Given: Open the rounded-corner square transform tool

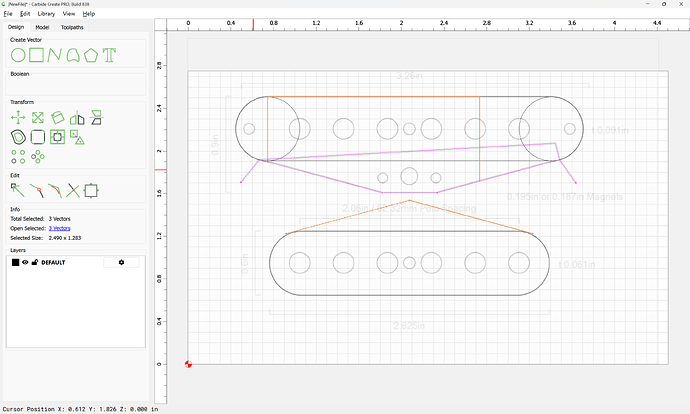Looking at the screenshot, I should (38, 137).
